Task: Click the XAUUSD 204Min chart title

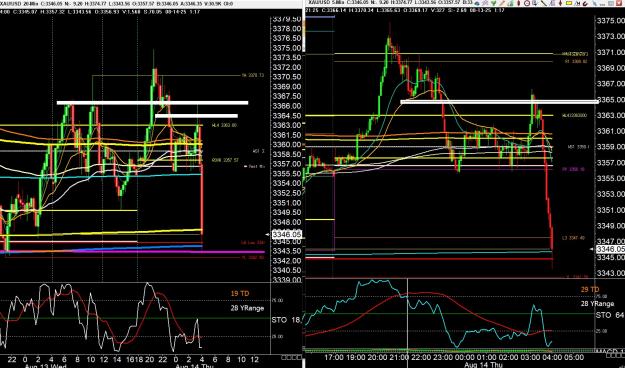Action: [x=20, y=4]
